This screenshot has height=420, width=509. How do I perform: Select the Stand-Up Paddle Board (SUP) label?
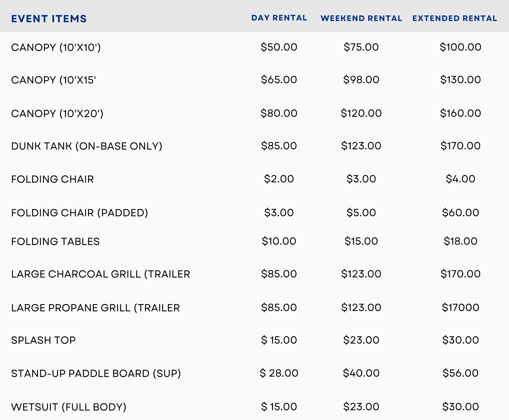(96, 374)
